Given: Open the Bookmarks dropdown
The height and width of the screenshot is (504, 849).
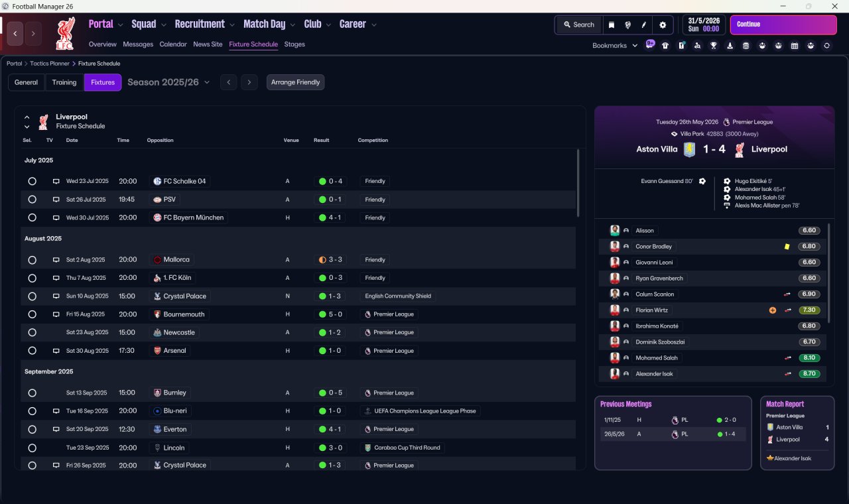Looking at the screenshot, I should pyautogui.click(x=615, y=46).
